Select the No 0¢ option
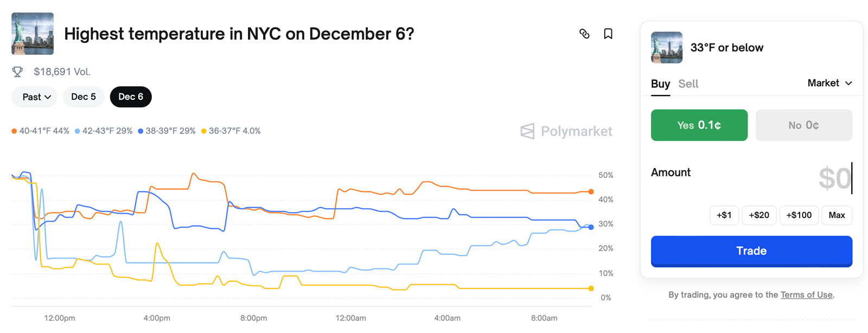Screen dimensions: 868x333 (x=803, y=125)
